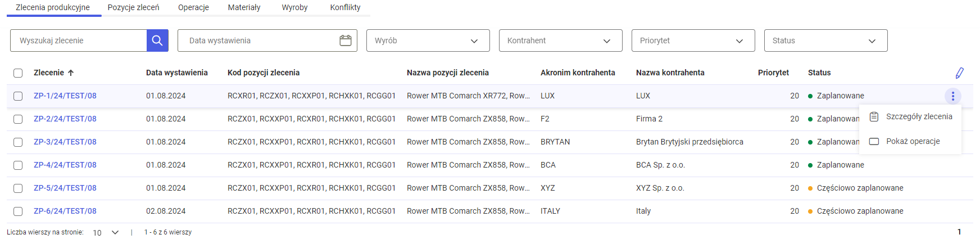Viewport: 980px width, 239px height.
Task: Change rows per page dropdown
Action: [106, 232]
